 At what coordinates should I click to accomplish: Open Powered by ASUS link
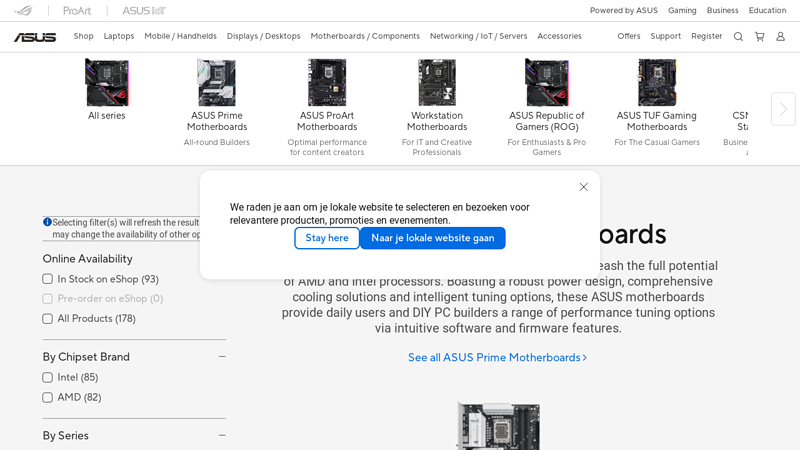pyautogui.click(x=624, y=10)
